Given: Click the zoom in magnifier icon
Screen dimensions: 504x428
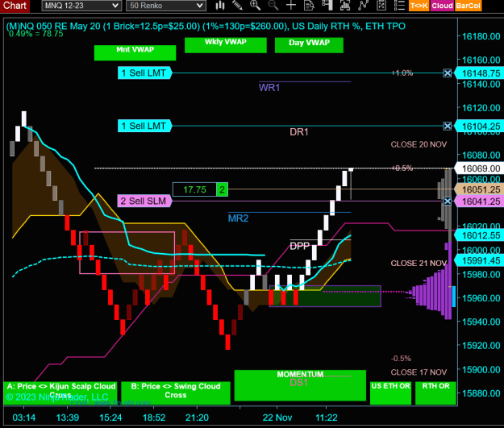Looking at the screenshot, I should coord(255,6).
